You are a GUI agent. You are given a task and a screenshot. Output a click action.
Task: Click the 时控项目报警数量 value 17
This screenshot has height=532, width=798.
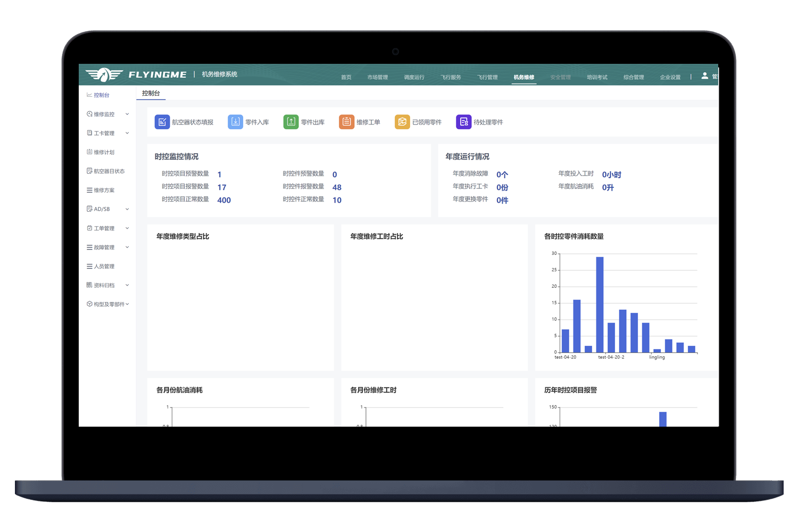[x=222, y=187]
